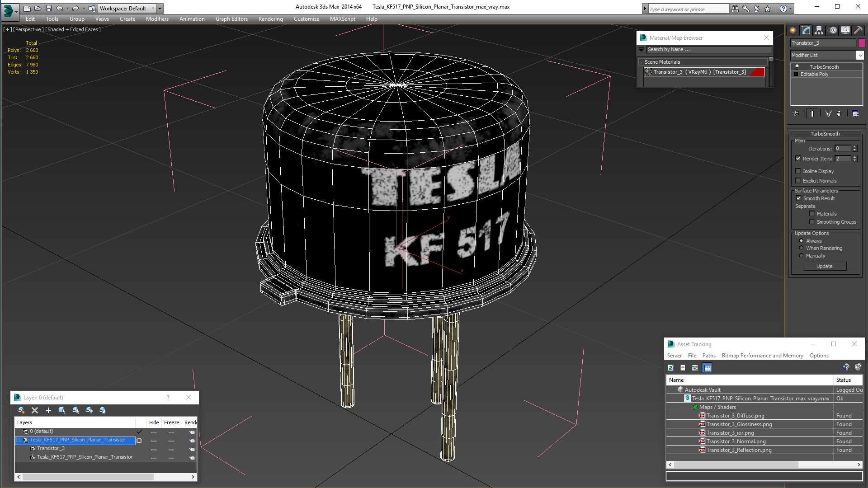Click Communication Center satellite icon
The height and width of the screenshot is (488, 868).
pos(757,9)
